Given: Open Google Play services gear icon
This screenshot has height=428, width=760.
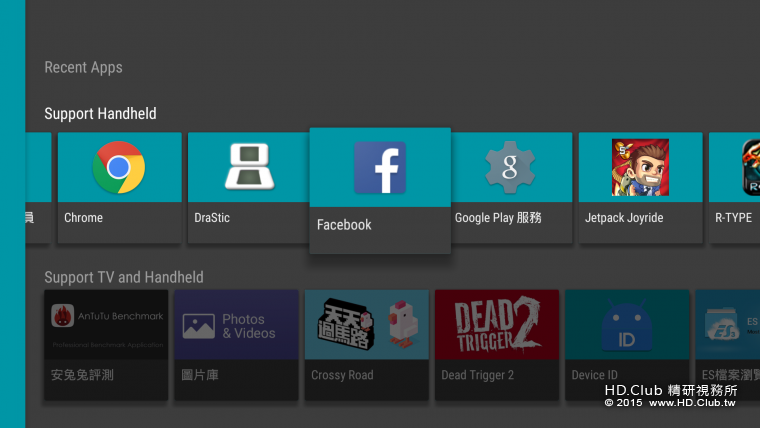Looking at the screenshot, I should (x=510, y=167).
